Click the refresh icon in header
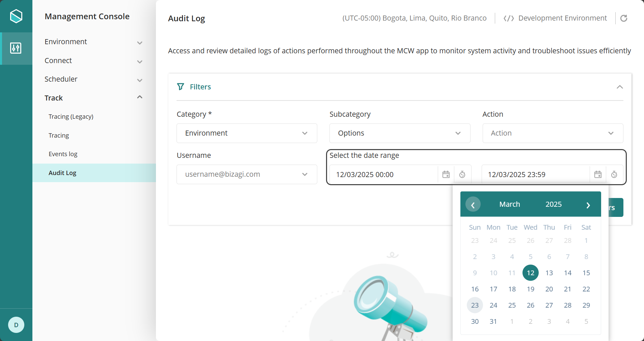644x341 pixels. click(623, 18)
